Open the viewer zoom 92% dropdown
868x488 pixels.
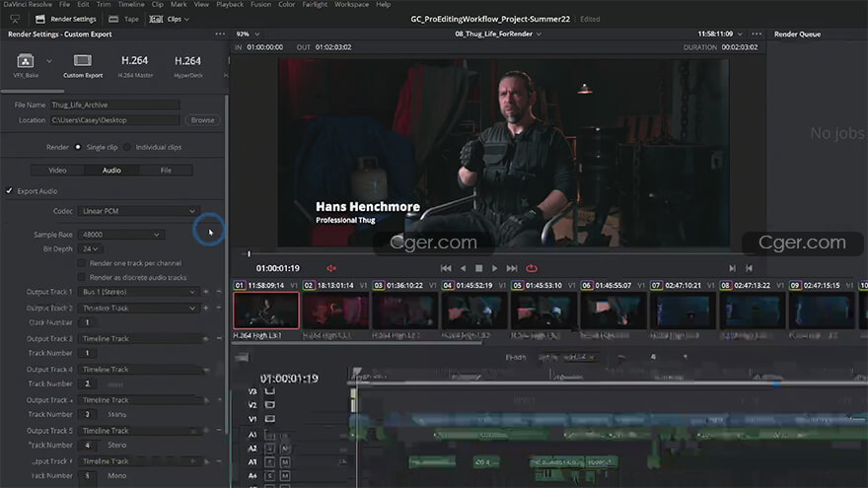[248, 34]
